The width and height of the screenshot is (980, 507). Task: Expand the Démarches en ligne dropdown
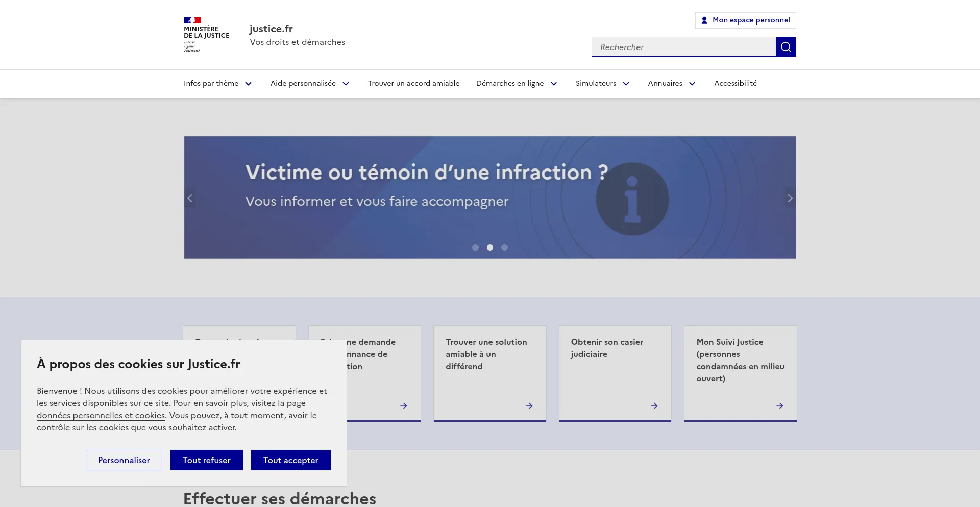click(517, 84)
